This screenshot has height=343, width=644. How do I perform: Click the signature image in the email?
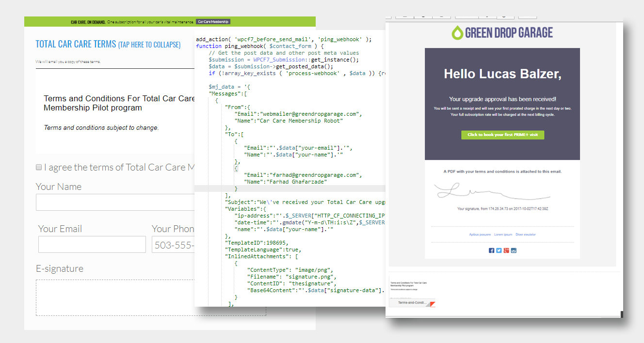[x=492, y=191]
